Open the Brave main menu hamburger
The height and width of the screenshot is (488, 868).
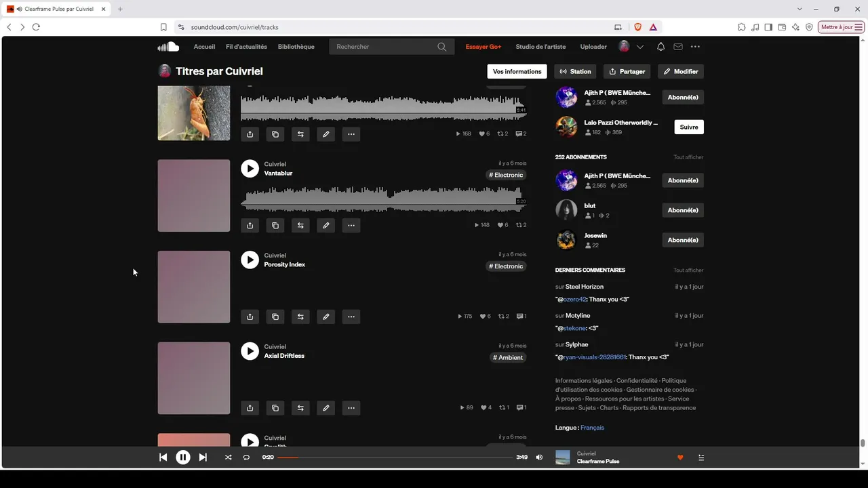point(859,27)
